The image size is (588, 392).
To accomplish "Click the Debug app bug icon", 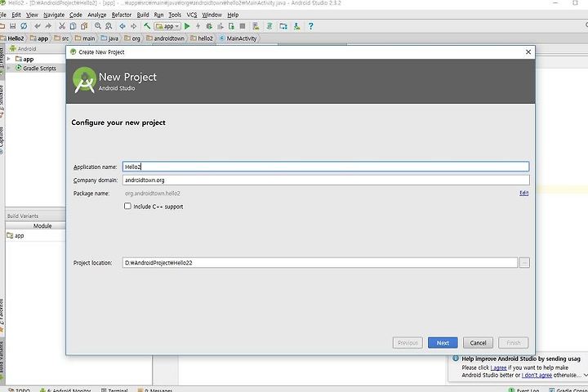I will 209,26.
